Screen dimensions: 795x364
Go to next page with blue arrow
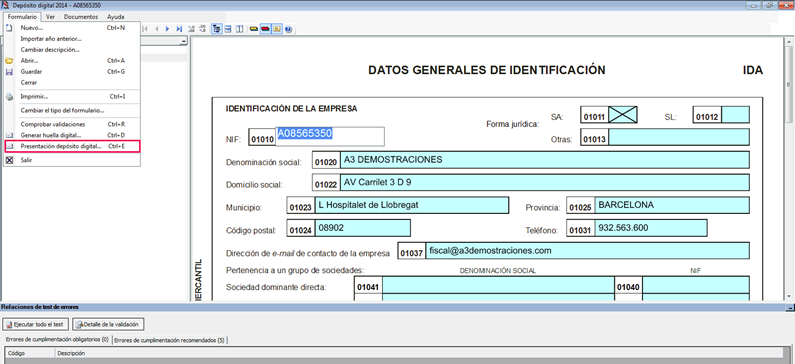coord(167,29)
